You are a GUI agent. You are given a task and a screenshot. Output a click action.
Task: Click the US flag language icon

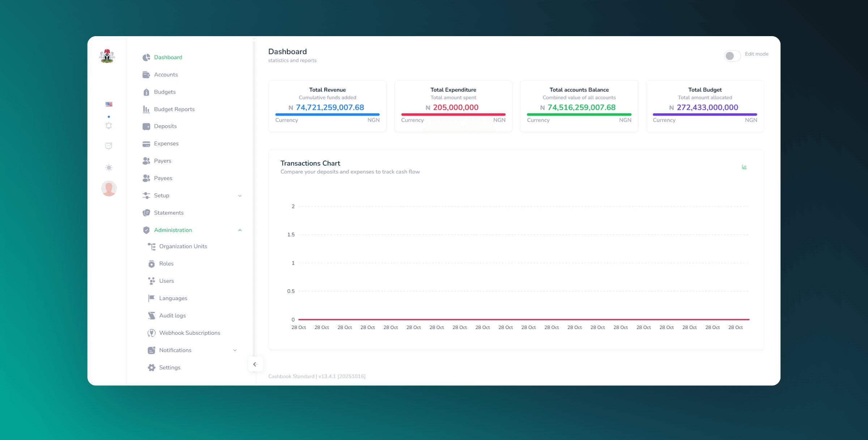109,104
